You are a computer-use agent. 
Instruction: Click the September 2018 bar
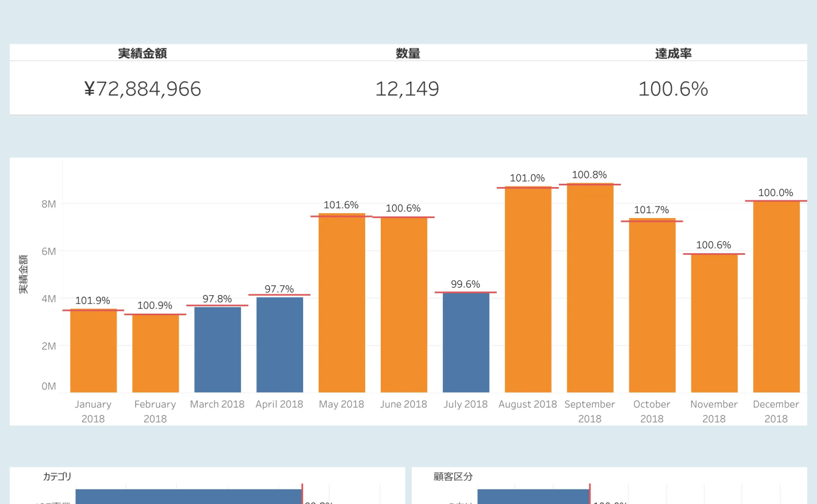coord(590,288)
